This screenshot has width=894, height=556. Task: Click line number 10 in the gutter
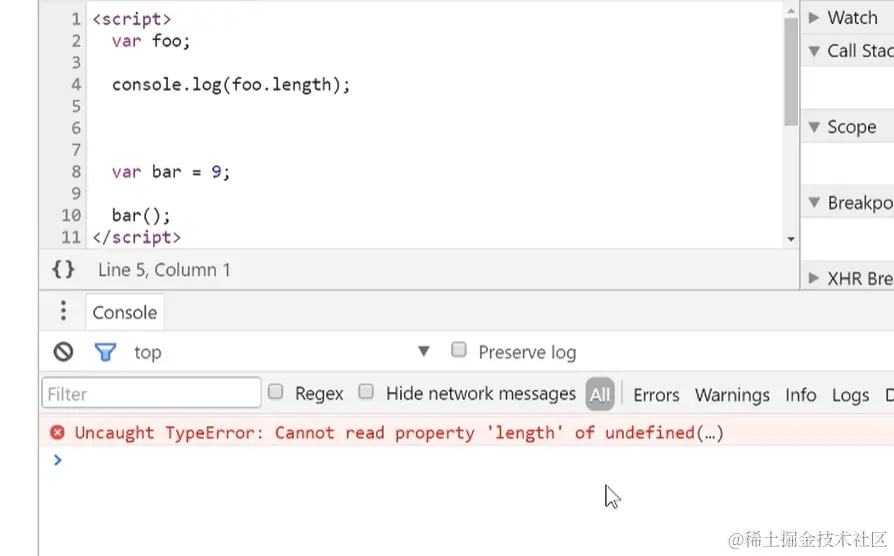point(71,216)
